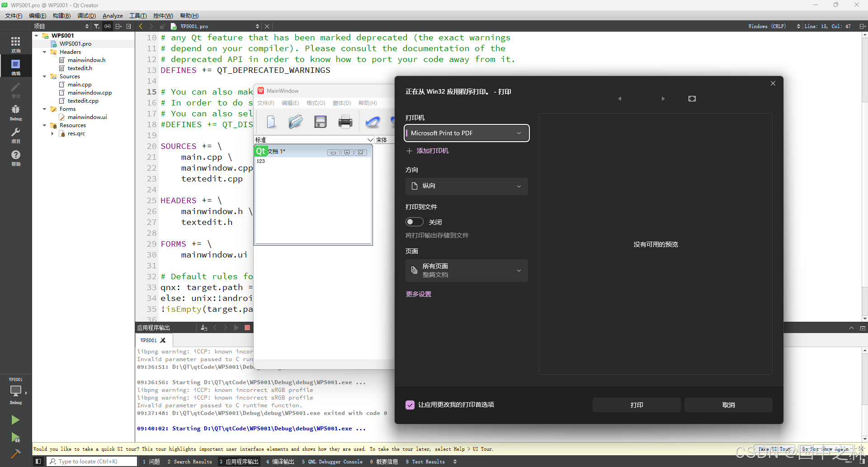Collapse the Headers folder
The image size is (868, 467).
(x=44, y=52)
